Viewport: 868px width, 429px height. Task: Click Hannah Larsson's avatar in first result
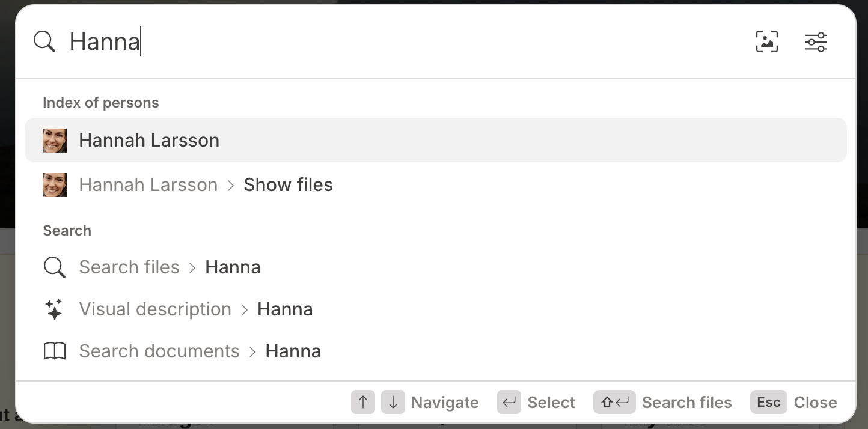coord(55,141)
